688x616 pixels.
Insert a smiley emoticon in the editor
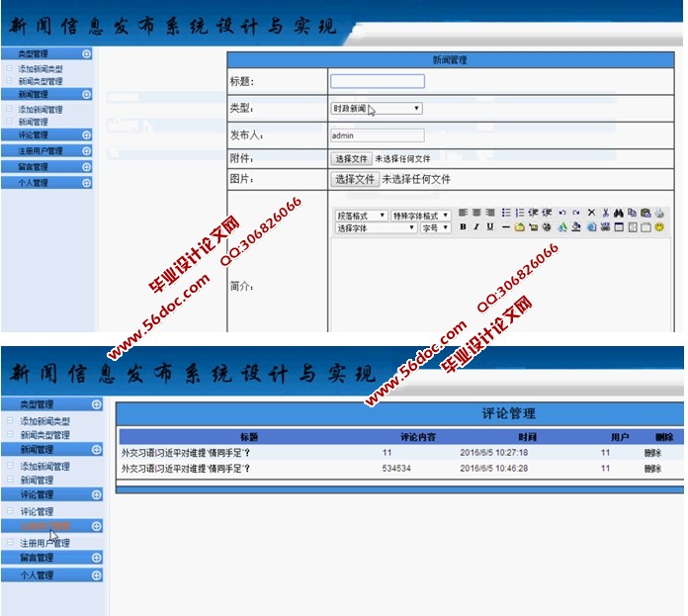(659, 226)
